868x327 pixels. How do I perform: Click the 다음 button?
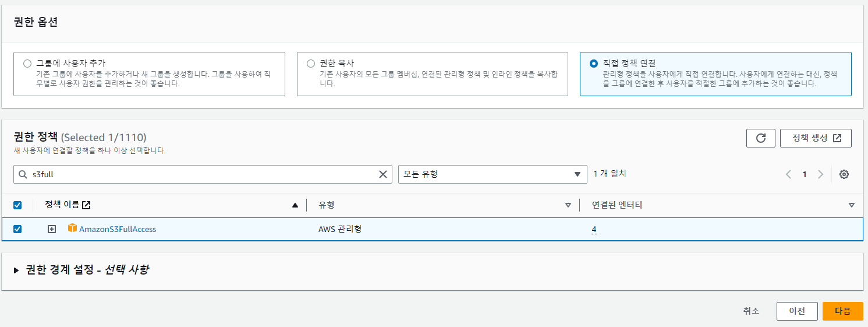coord(842,311)
